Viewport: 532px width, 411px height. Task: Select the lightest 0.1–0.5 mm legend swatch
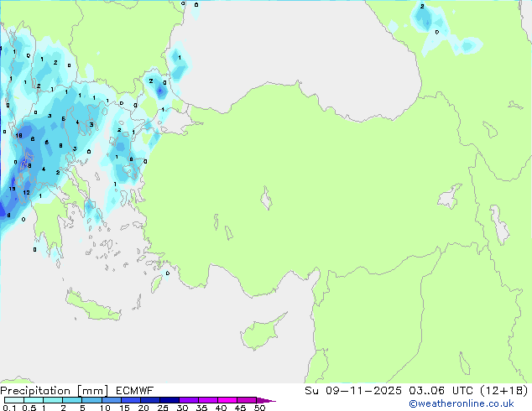click(14, 400)
